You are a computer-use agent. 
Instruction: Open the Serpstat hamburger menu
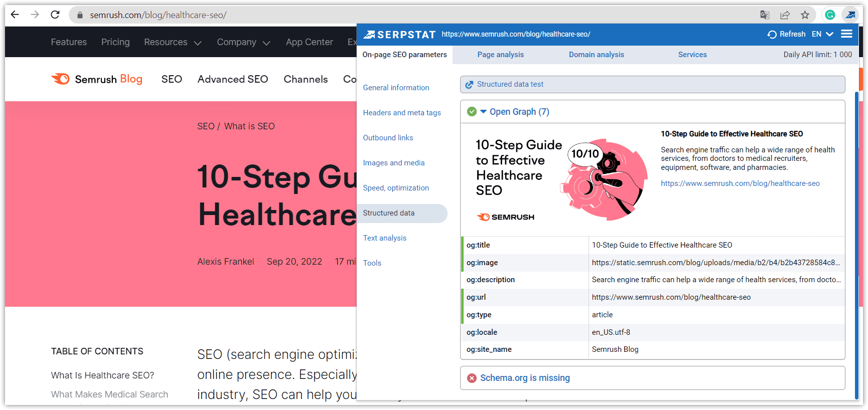pyautogui.click(x=847, y=34)
